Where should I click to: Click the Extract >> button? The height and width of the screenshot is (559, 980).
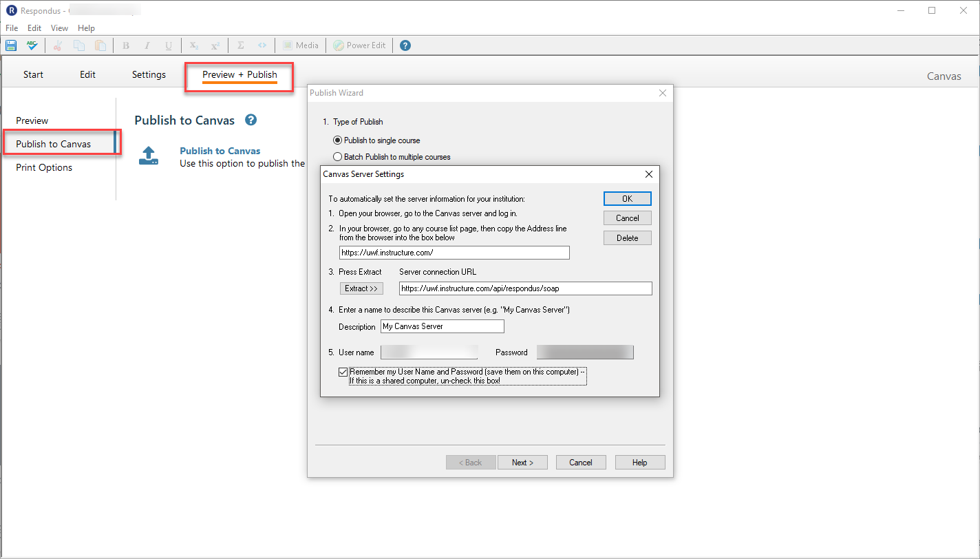(x=361, y=288)
